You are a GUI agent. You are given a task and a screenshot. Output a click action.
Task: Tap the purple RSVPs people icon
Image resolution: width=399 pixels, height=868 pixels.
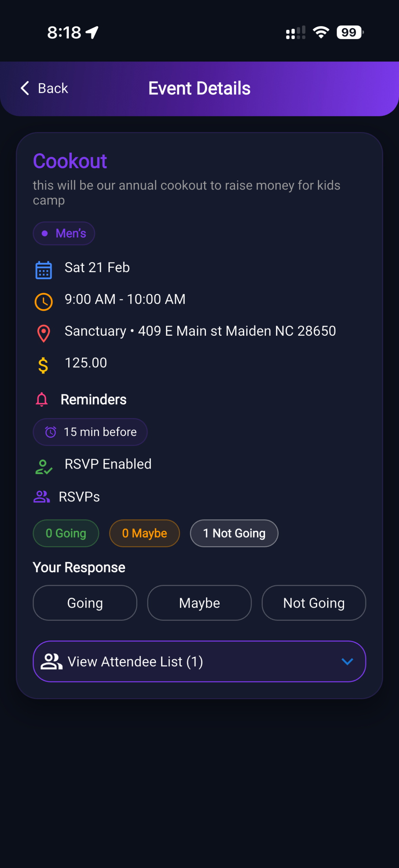coord(42,497)
